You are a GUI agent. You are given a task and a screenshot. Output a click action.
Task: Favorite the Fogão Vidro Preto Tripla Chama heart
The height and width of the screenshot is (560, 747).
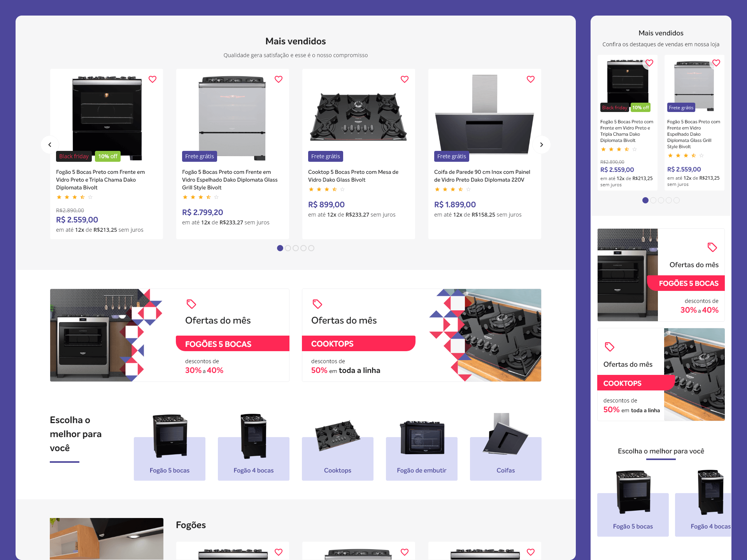[x=153, y=79]
